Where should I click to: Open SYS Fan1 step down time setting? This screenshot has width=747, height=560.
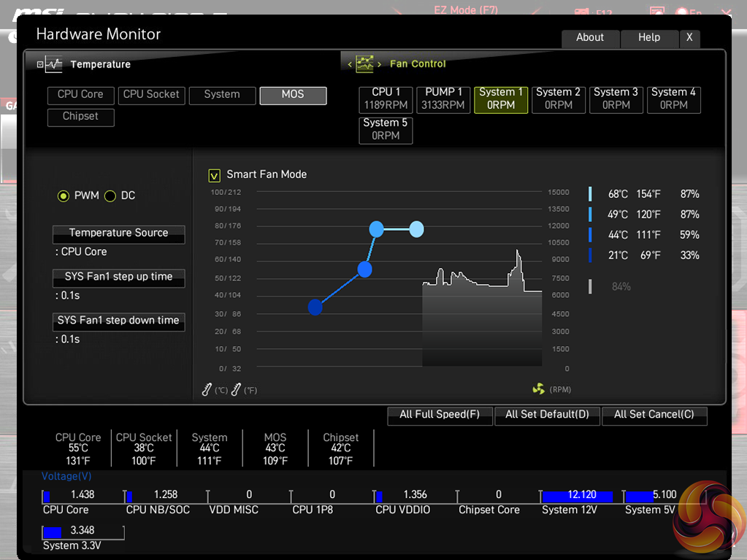pyautogui.click(x=118, y=321)
